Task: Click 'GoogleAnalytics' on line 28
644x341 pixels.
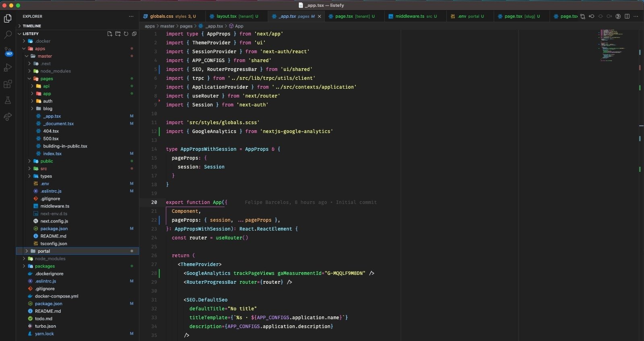Action: [x=208, y=273]
